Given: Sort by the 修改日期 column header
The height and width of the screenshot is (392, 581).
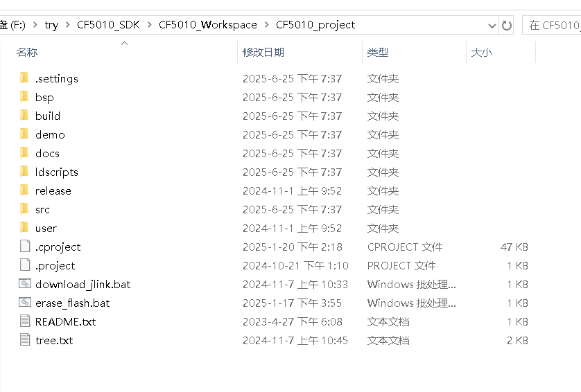Looking at the screenshot, I should tap(263, 52).
